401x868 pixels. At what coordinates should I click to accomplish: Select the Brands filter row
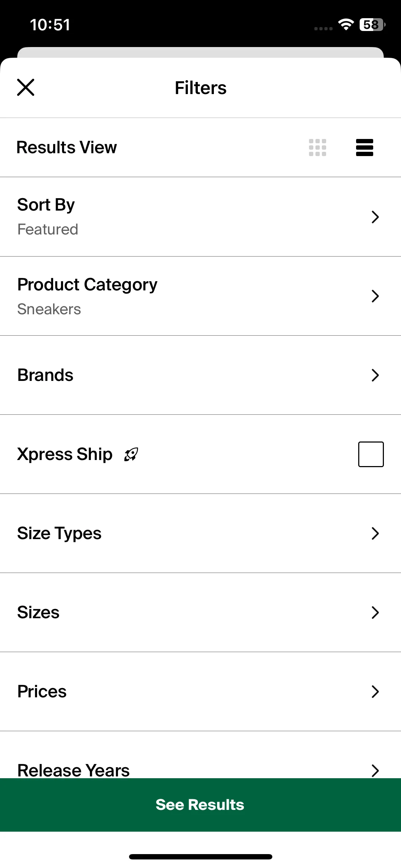pos(200,375)
